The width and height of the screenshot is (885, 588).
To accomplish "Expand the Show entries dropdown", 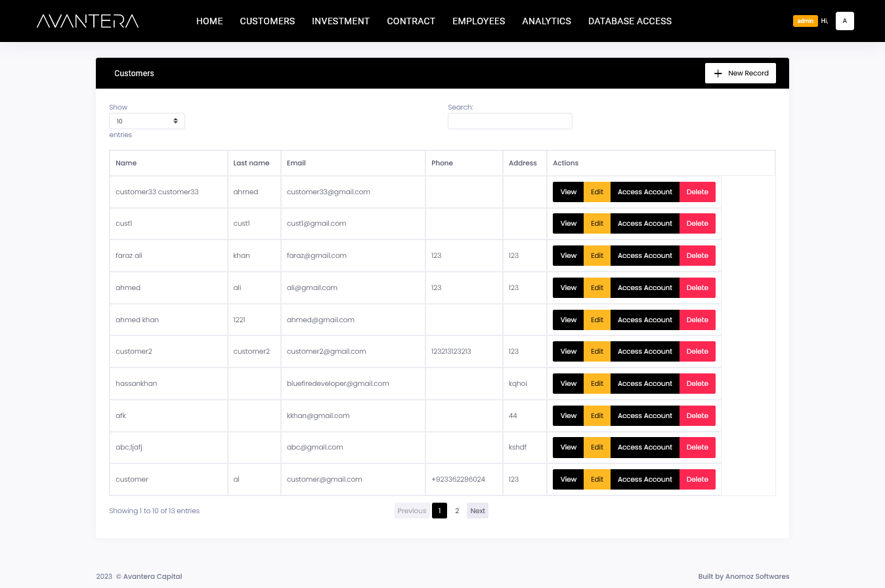I will click(147, 121).
